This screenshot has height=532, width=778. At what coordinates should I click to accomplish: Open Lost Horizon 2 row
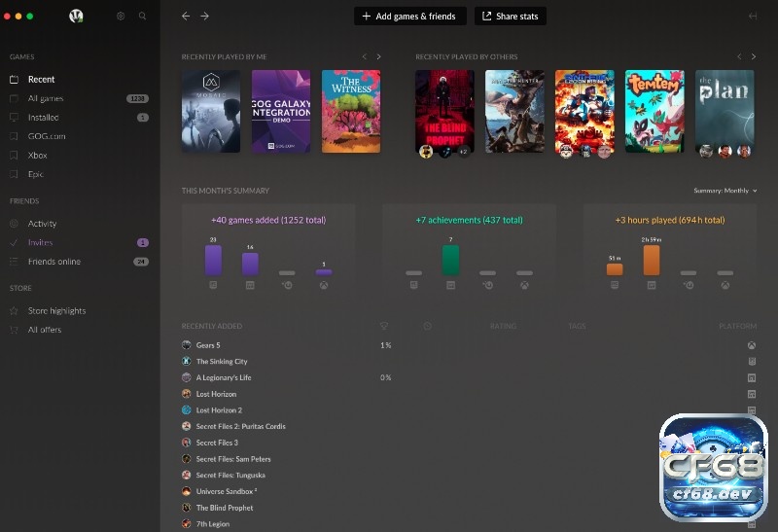[x=469, y=409]
